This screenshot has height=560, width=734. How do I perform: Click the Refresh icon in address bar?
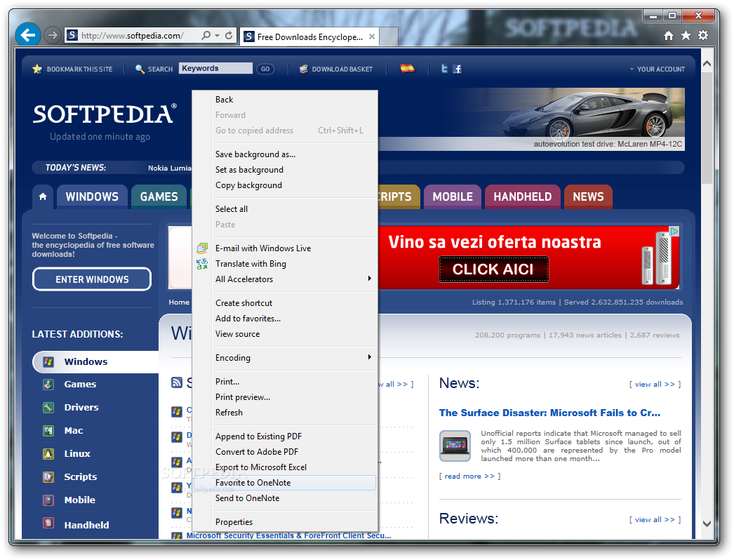pos(229,36)
